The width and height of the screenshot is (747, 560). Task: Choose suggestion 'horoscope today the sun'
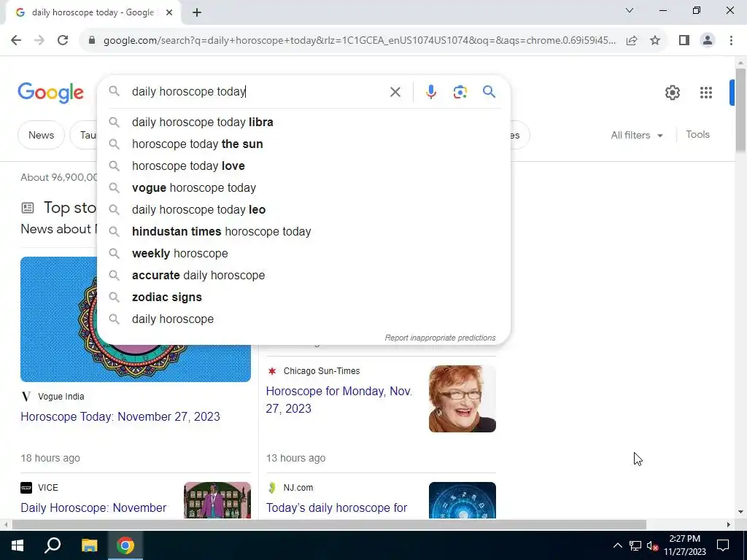pyautogui.click(x=303, y=144)
